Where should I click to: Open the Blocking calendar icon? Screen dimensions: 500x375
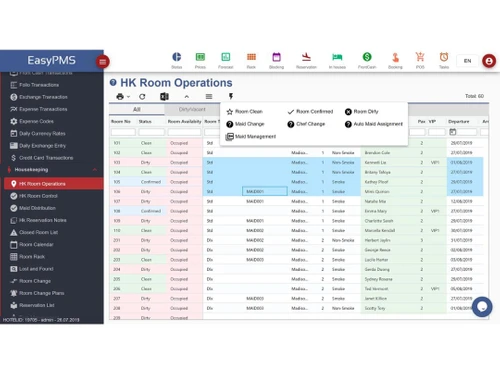(x=276, y=57)
